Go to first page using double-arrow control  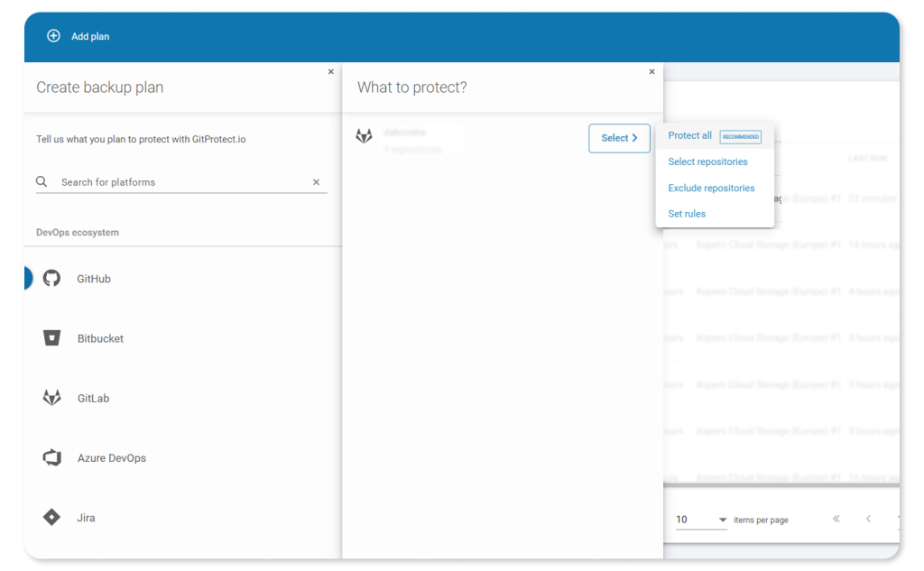point(836,519)
